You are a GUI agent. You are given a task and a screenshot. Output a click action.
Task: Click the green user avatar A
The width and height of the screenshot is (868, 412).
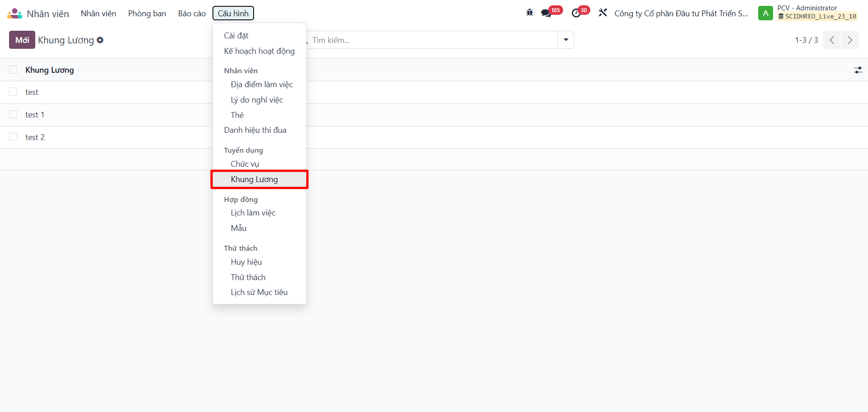pos(765,13)
